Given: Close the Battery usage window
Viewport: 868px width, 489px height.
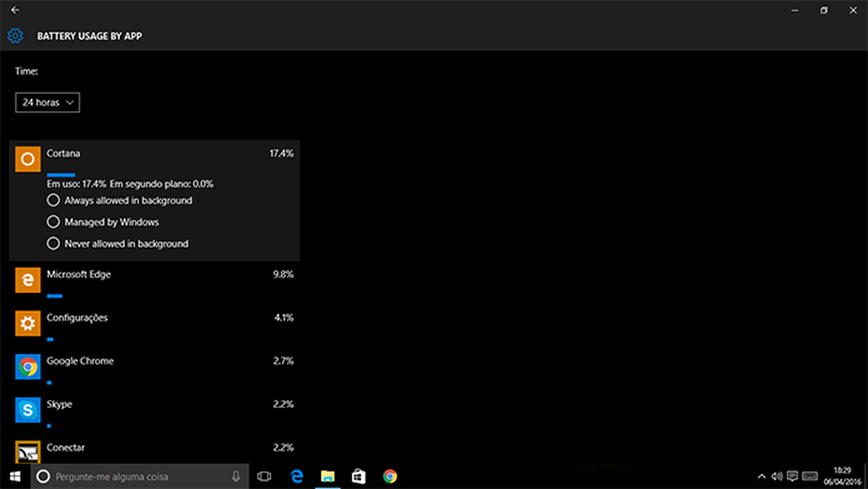Looking at the screenshot, I should [853, 10].
